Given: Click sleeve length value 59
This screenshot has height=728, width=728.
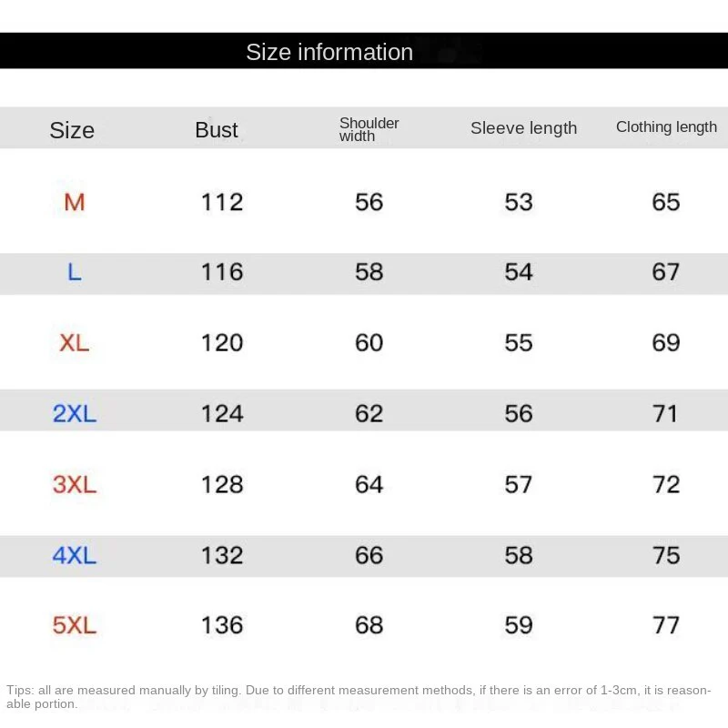Looking at the screenshot, I should [x=519, y=625].
